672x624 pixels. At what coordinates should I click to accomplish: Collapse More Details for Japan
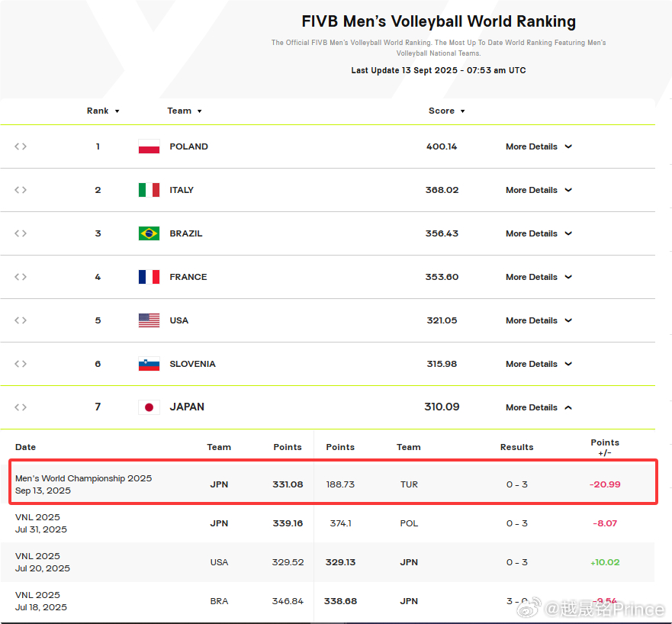coord(539,407)
